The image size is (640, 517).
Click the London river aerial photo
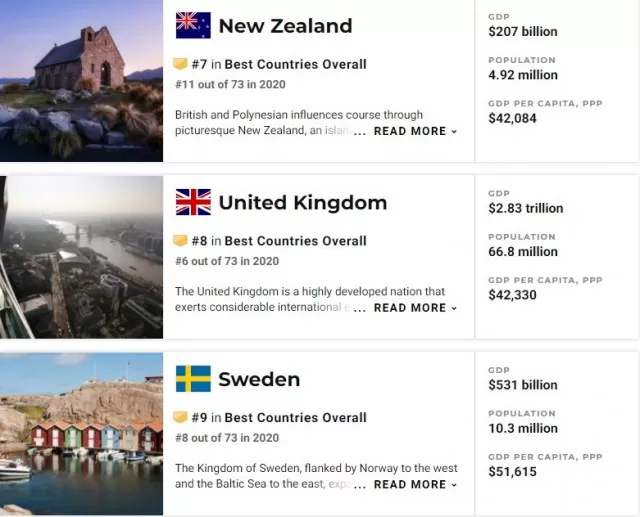point(81,257)
